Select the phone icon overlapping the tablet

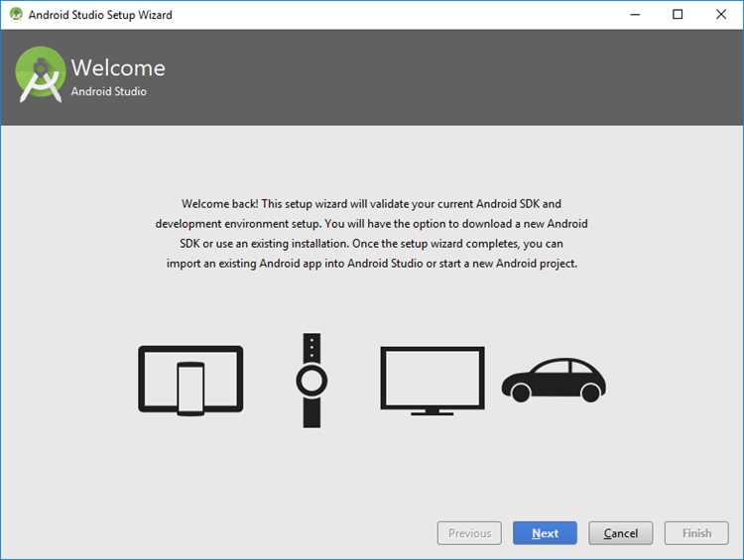tap(190, 389)
